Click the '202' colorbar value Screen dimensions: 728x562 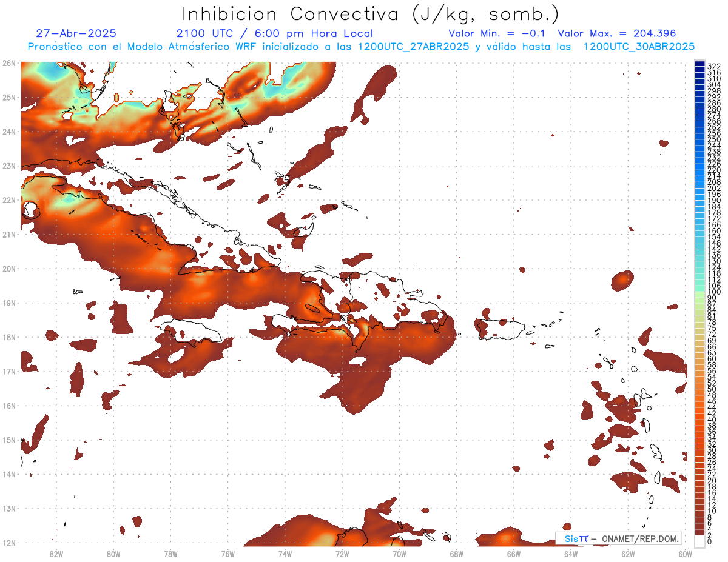pos(713,188)
